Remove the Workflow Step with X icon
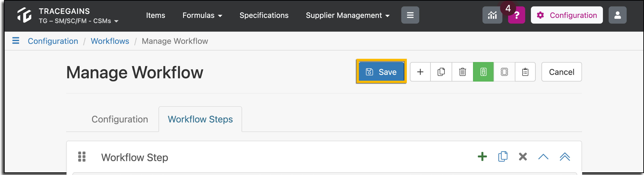 pos(523,157)
